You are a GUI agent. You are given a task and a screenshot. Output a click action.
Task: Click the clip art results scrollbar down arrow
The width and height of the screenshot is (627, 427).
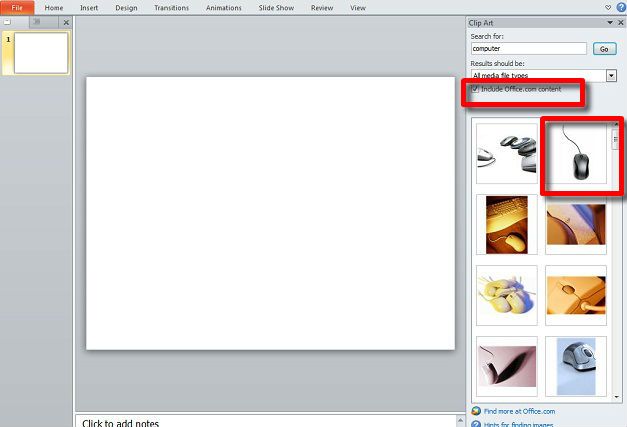pos(616,397)
